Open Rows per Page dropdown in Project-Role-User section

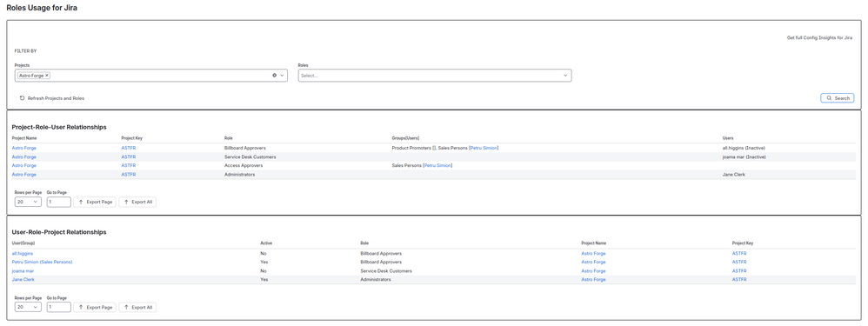tap(28, 202)
